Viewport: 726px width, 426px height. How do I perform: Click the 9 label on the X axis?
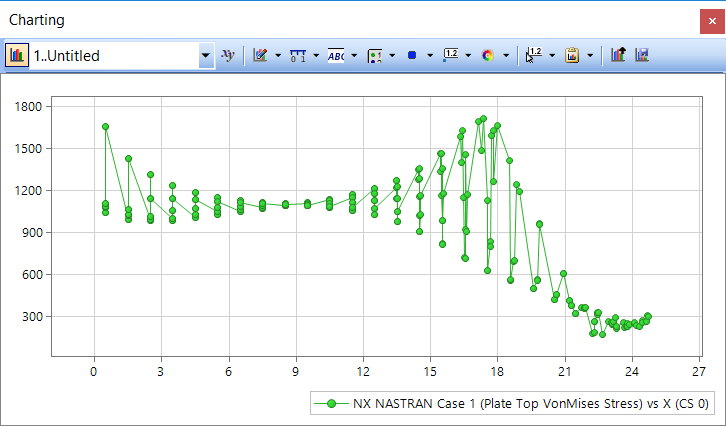[x=295, y=371]
